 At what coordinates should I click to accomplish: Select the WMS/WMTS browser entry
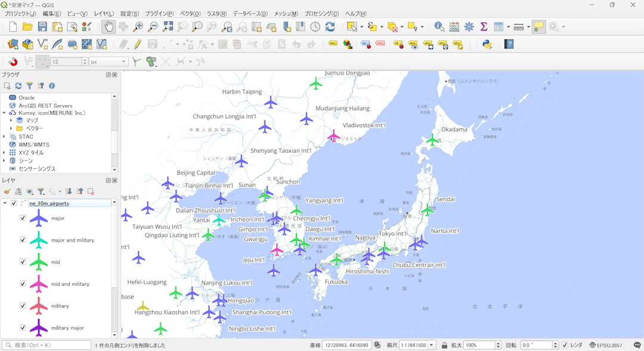click(x=33, y=144)
